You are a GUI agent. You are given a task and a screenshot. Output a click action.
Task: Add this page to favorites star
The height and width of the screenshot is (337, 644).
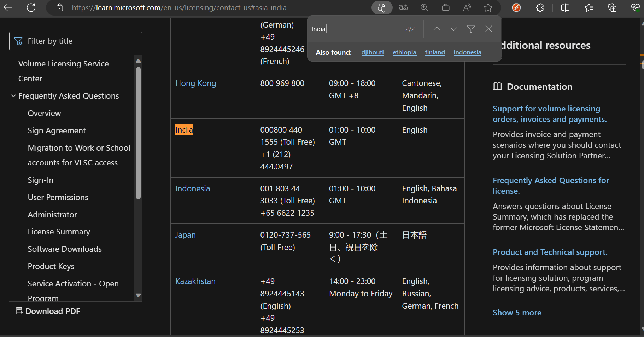point(488,7)
